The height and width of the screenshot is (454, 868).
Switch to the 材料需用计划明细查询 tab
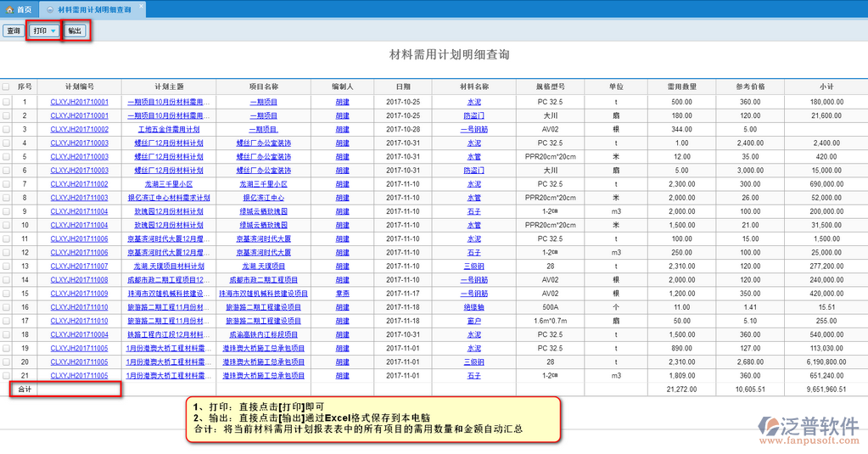click(93, 9)
